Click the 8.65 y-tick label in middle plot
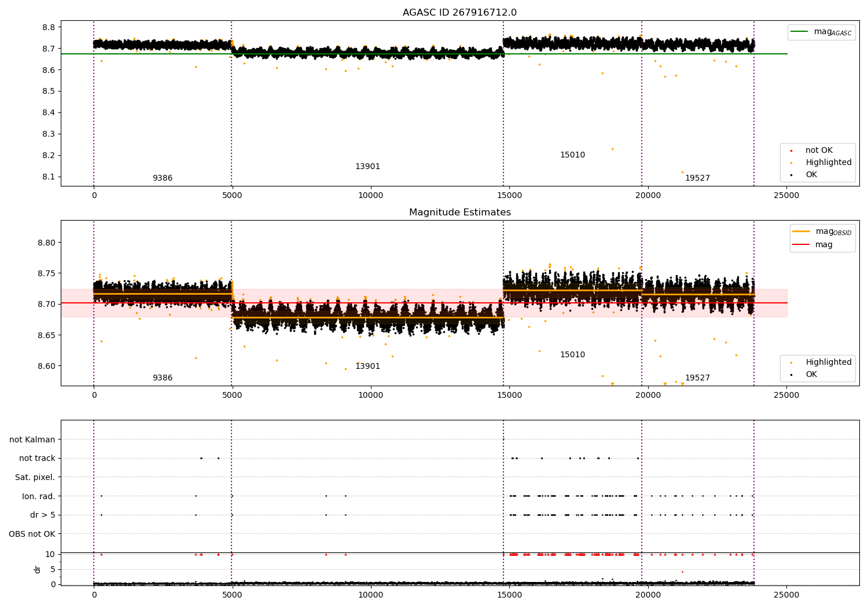Viewport: 868px width, 608px height. coord(46,335)
